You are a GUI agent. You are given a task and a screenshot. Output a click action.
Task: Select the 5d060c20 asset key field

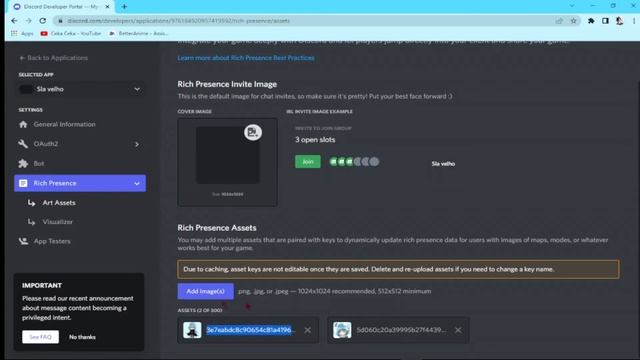coord(401,330)
